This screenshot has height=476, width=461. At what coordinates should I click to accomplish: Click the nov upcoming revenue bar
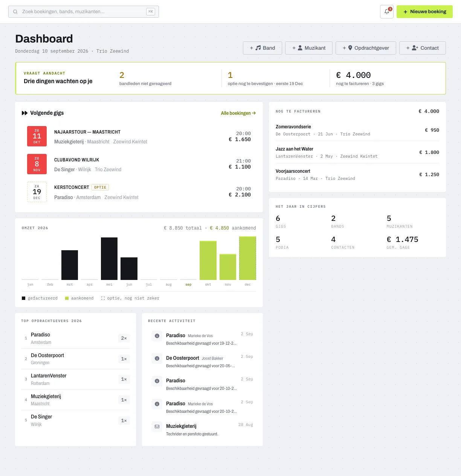pyautogui.click(x=228, y=267)
